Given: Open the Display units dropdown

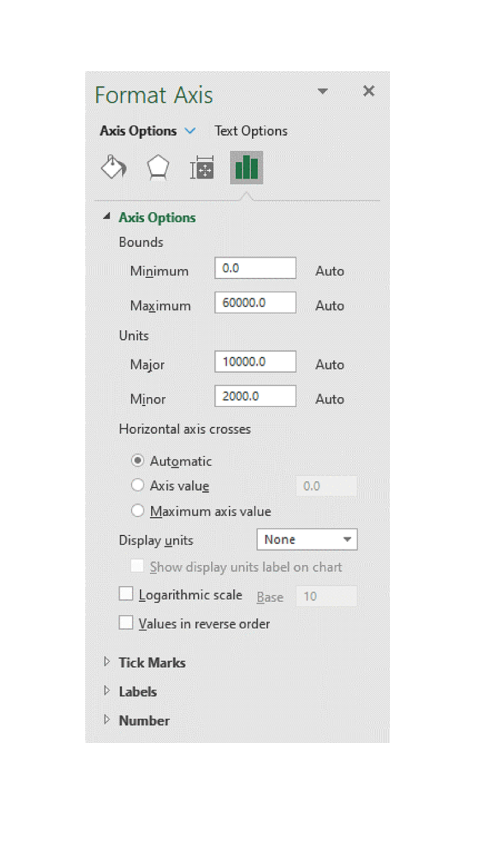Looking at the screenshot, I should click(307, 540).
